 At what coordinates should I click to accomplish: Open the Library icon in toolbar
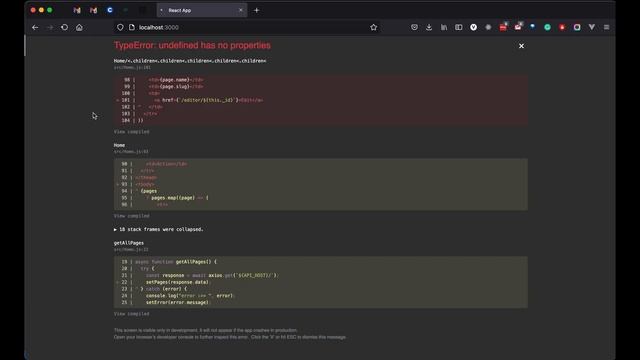(x=444, y=27)
